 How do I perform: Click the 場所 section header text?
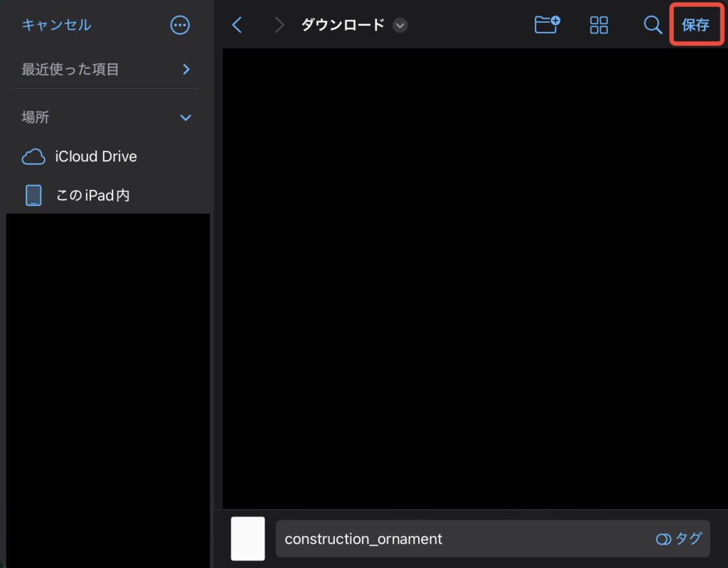pos(36,117)
